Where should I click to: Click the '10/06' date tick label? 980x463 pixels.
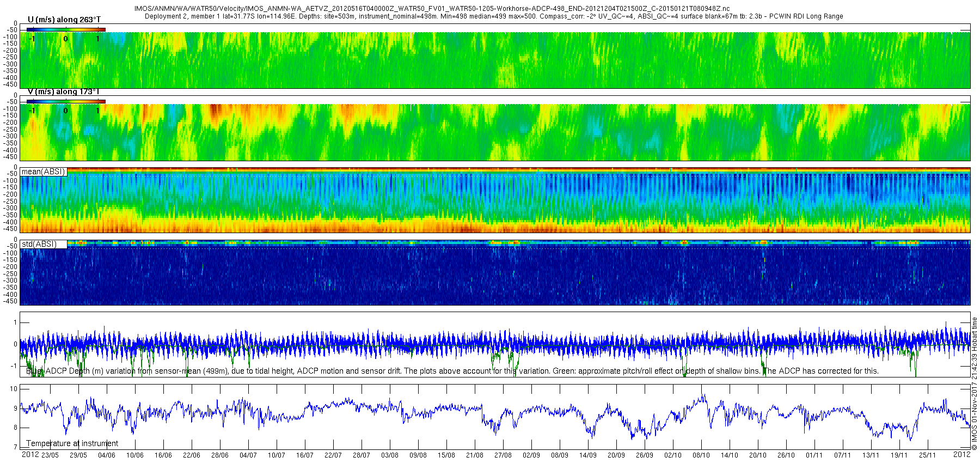(135, 455)
